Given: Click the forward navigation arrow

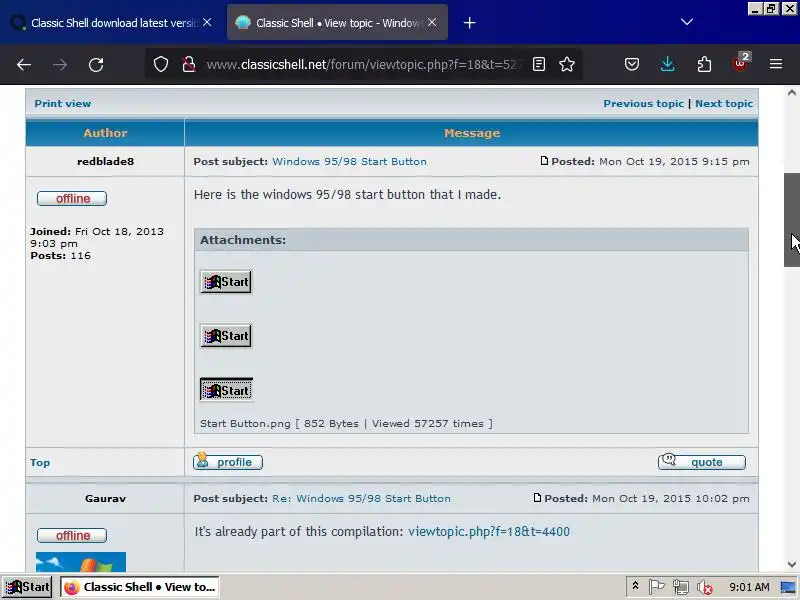Looking at the screenshot, I should [60, 65].
